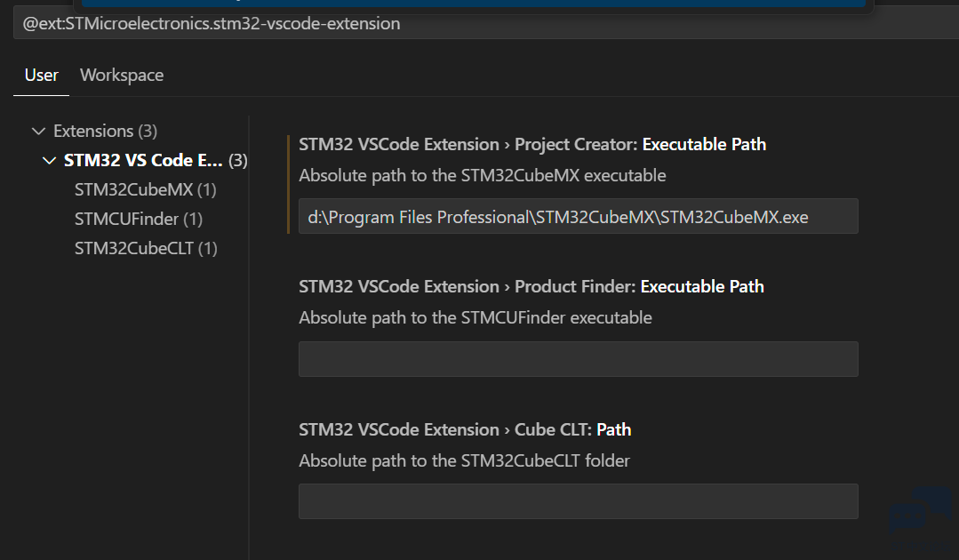The width and height of the screenshot is (959, 560).
Task: Select the Product Finder: Executable Path heading
Action: tap(531, 287)
